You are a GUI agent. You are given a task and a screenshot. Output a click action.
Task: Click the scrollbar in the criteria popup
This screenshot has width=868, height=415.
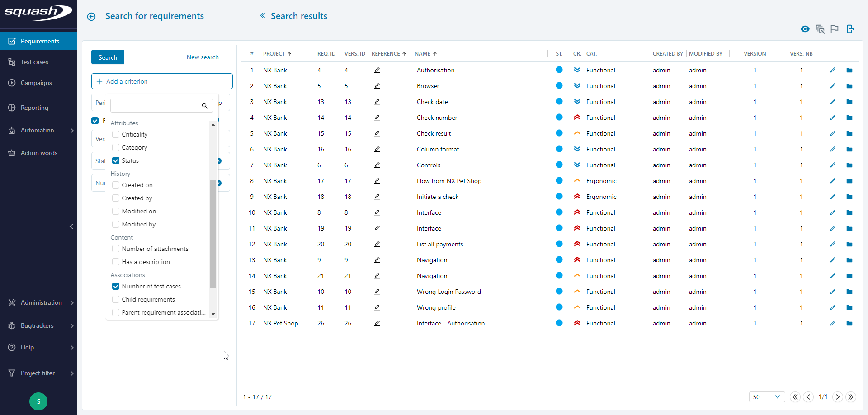[213, 231]
